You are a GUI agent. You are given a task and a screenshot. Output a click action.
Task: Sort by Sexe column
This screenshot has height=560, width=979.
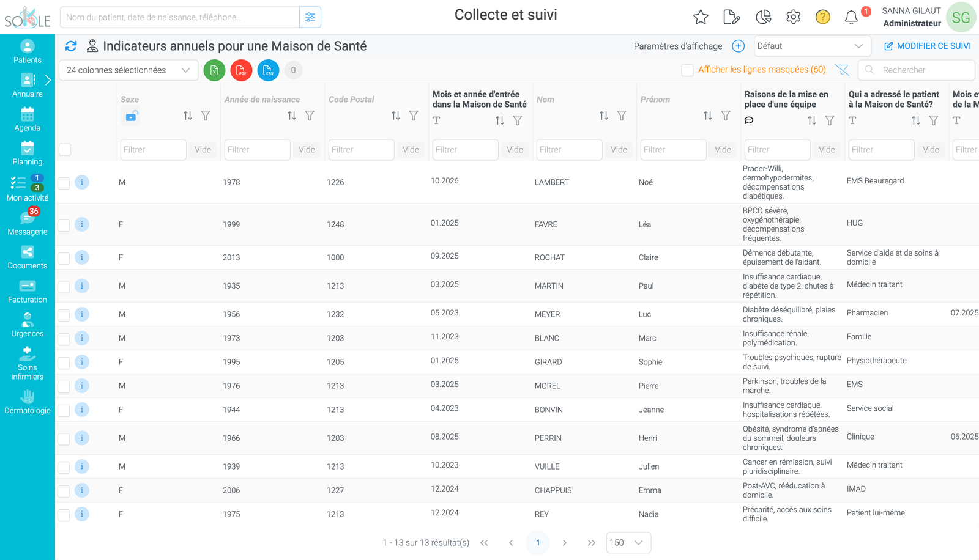point(188,116)
